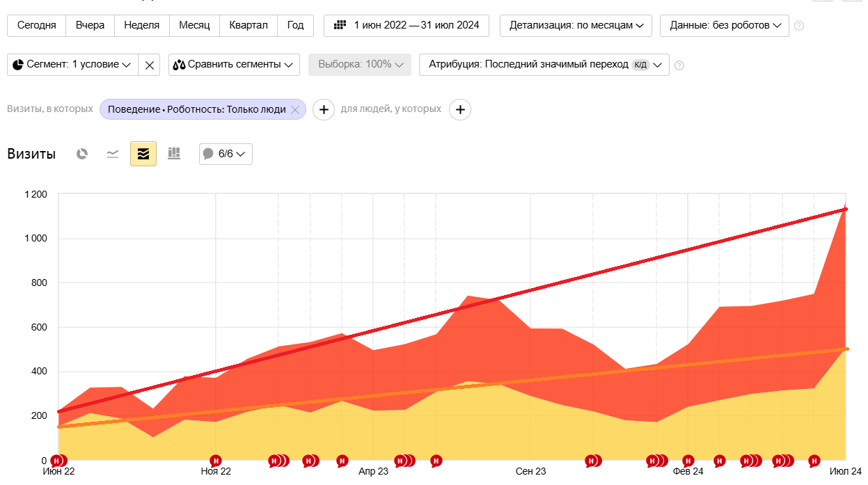Choose the 'Год' period tab

click(296, 26)
